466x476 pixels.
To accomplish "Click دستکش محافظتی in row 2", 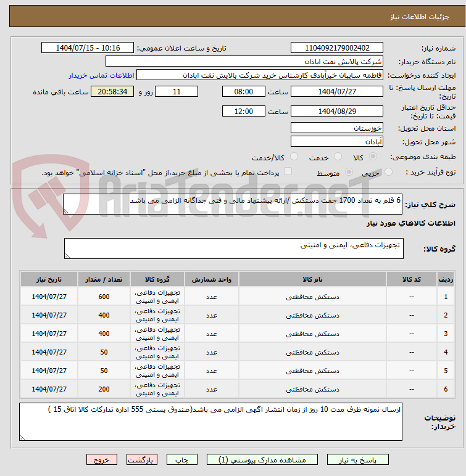I will 312,315.
